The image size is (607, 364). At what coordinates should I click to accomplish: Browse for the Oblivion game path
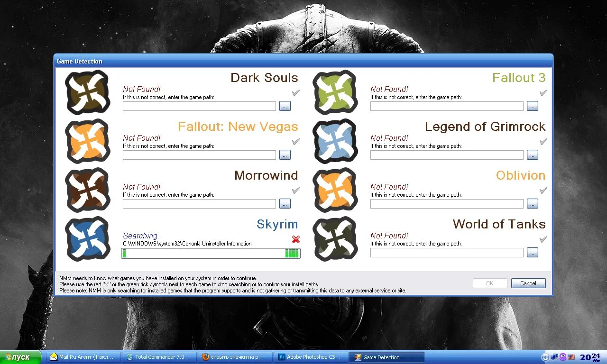click(x=533, y=204)
